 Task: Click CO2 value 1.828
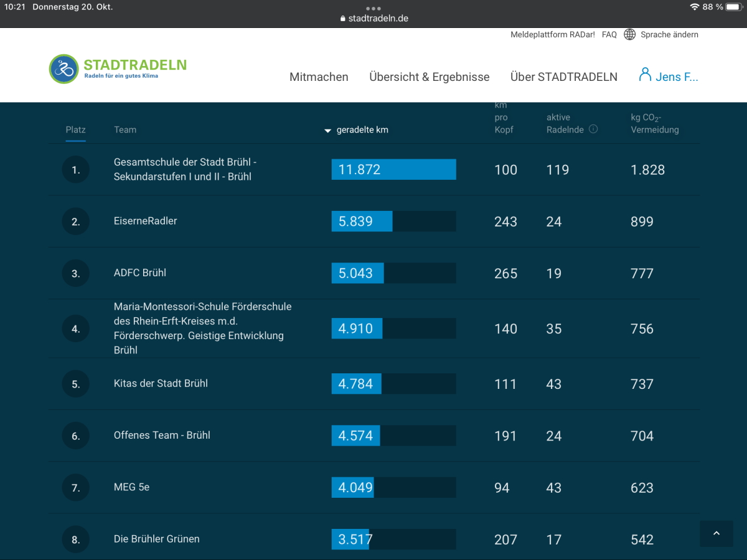point(648,170)
